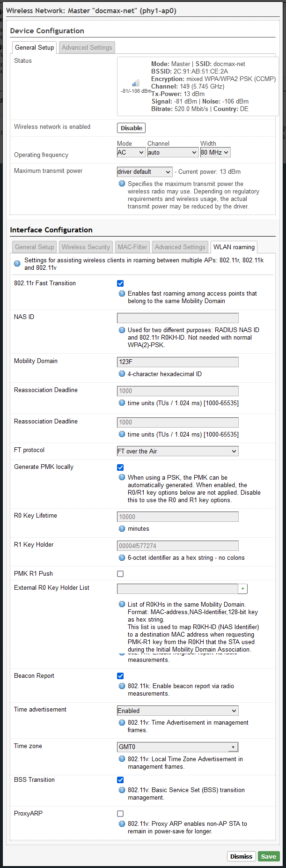286x868 pixels.
Task: Click the NAS ID input field
Action: pyautogui.click(x=178, y=318)
